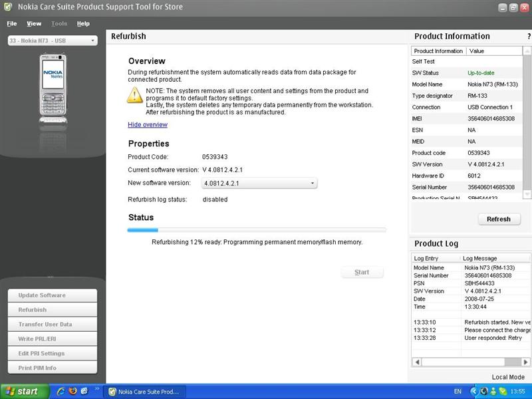The height and width of the screenshot is (399, 532).
Task: Select the Time 13:30:44 log entry
Action: 471,307
